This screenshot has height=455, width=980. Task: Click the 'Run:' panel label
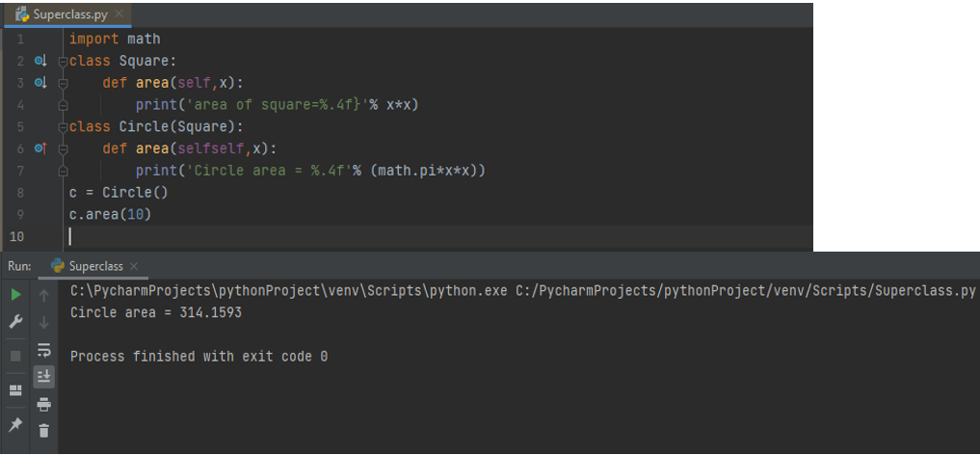click(19, 266)
